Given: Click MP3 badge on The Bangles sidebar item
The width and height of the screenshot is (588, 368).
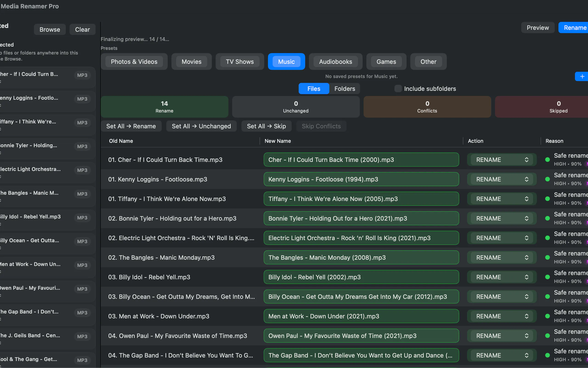Looking at the screenshot, I should [82, 194].
